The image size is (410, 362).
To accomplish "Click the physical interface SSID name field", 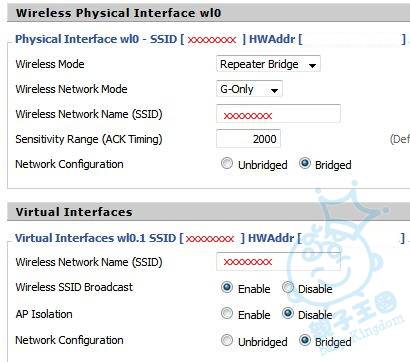I will [x=278, y=114].
